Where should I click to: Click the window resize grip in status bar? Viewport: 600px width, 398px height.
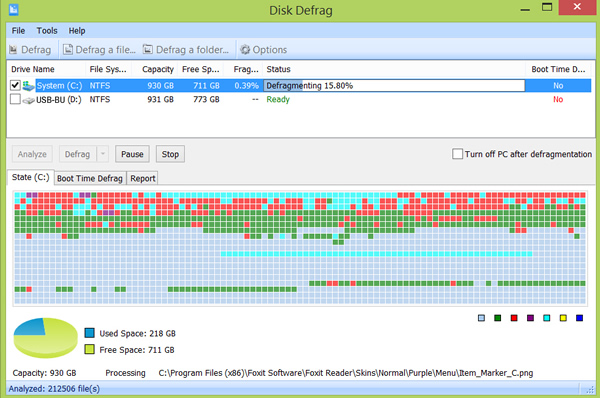[x=590, y=390]
